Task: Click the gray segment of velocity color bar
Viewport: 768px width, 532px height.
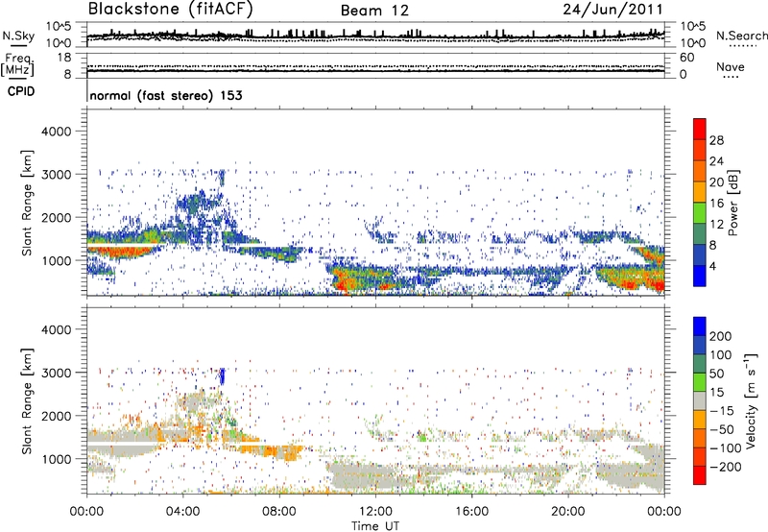Action: coord(700,400)
